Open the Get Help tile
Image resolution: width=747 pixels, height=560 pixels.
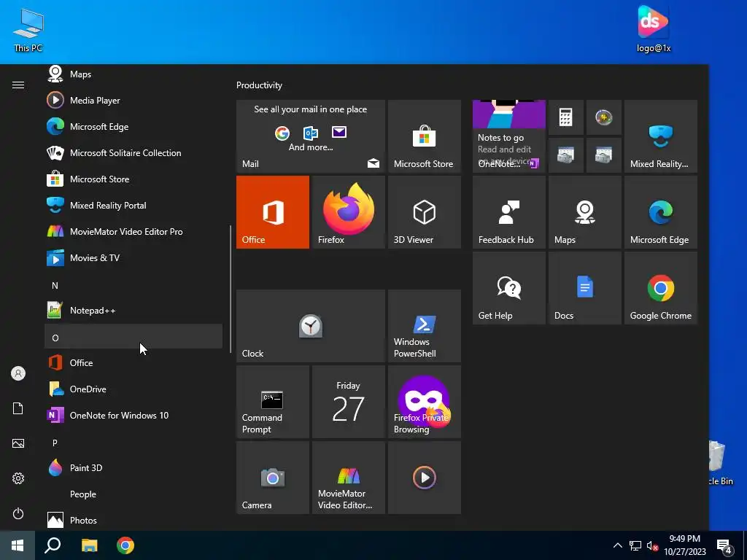click(x=508, y=288)
